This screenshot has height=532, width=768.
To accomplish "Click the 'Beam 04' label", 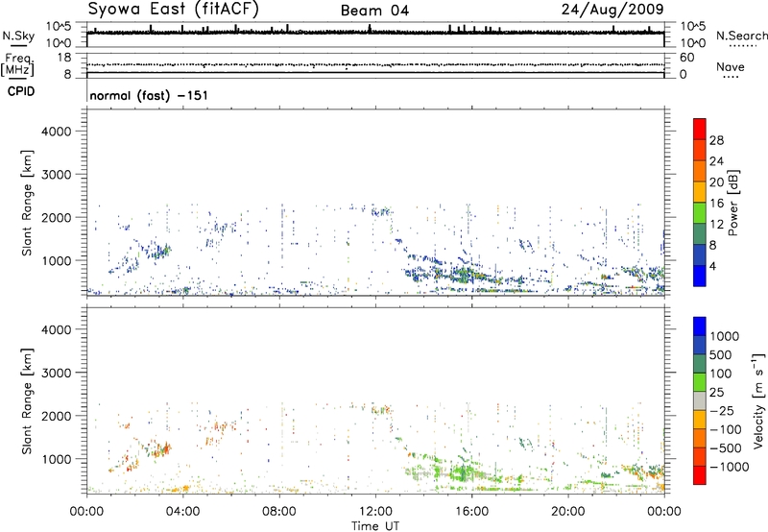I will 374,11.
